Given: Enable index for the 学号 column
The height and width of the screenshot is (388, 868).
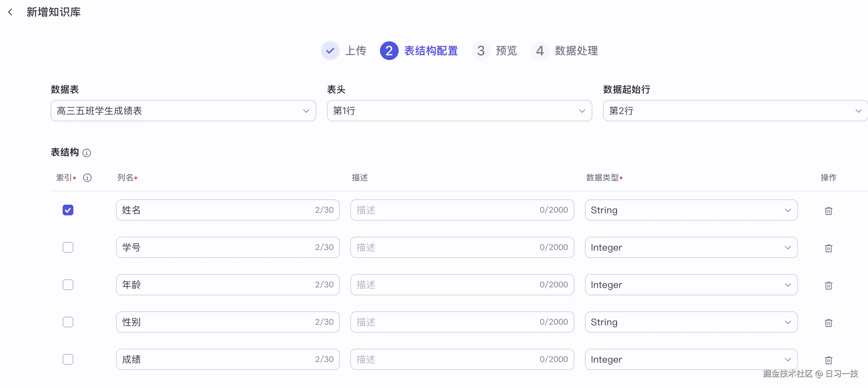Looking at the screenshot, I should click(68, 247).
